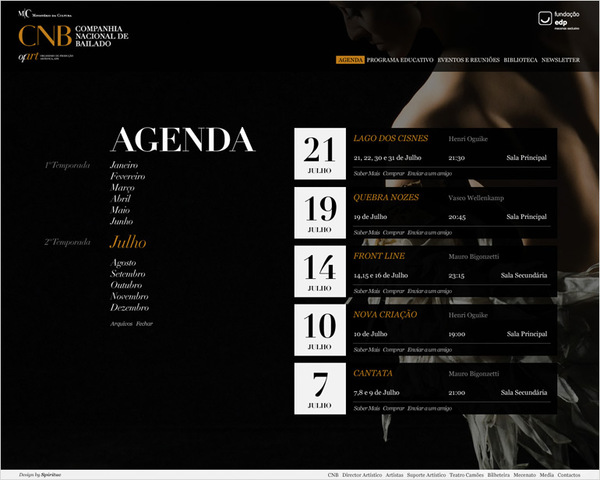
Task: Open Contactos in the footer
Action: coord(568,474)
